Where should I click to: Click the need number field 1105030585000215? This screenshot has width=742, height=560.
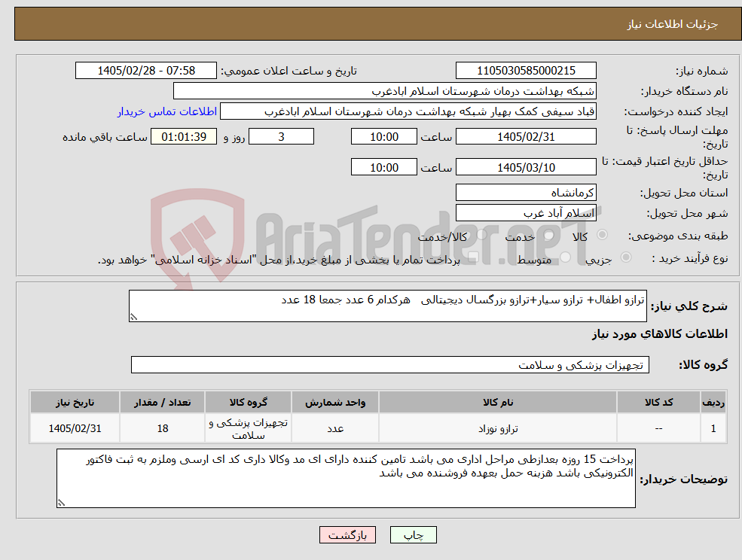coord(526,71)
